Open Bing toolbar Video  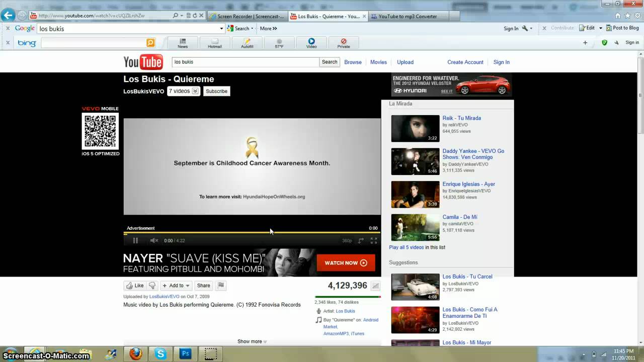pyautogui.click(x=311, y=43)
